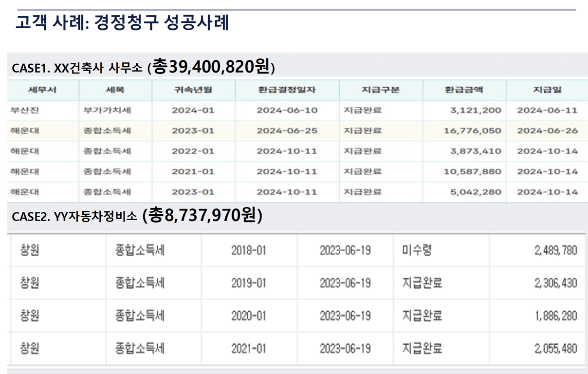Click the 2019-01 period cell

(x=249, y=283)
